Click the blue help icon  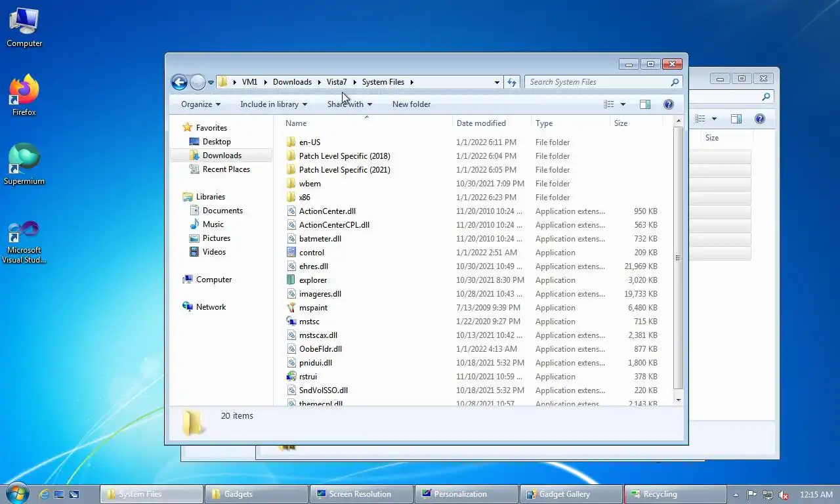click(669, 104)
